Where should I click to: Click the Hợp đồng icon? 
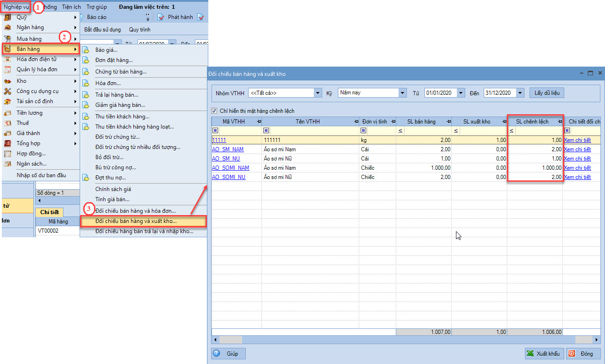click(7, 154)
